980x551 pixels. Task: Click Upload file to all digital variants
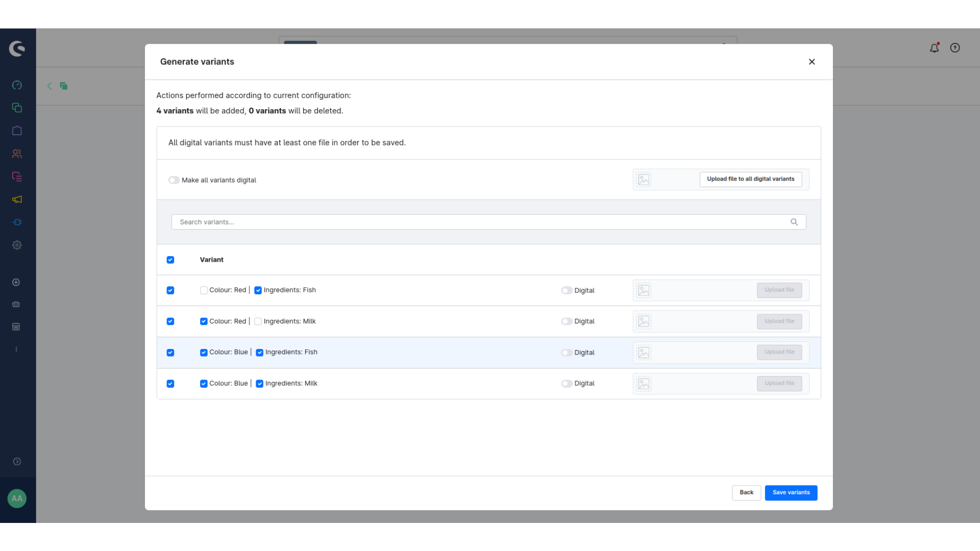(x=750, y=179)
